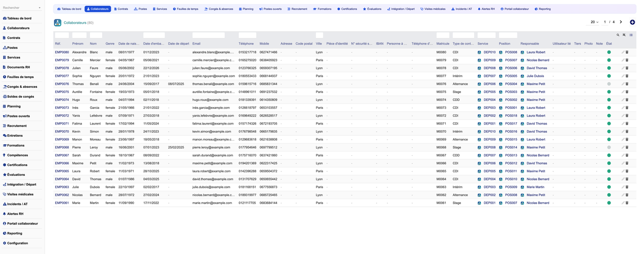Go to next page with the right chevron
The height and width of the screenshot is (254, 644).
pos(621,22)
